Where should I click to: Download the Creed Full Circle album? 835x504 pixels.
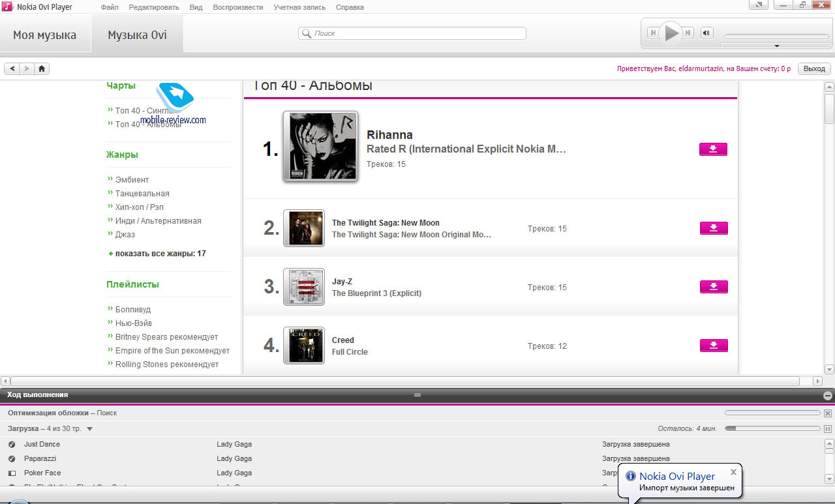tap(713, 346)
